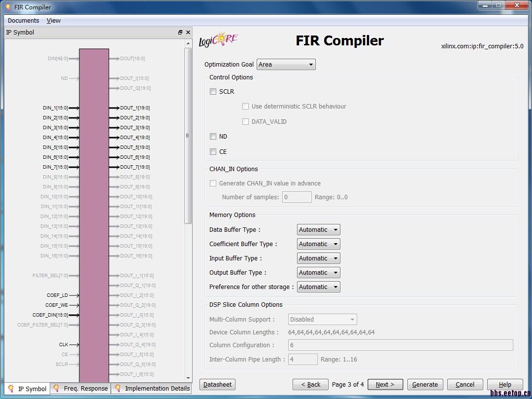The image size is (532, 399).
Task: Click the DIN[48:0] port label
Action: pos(58,59)
